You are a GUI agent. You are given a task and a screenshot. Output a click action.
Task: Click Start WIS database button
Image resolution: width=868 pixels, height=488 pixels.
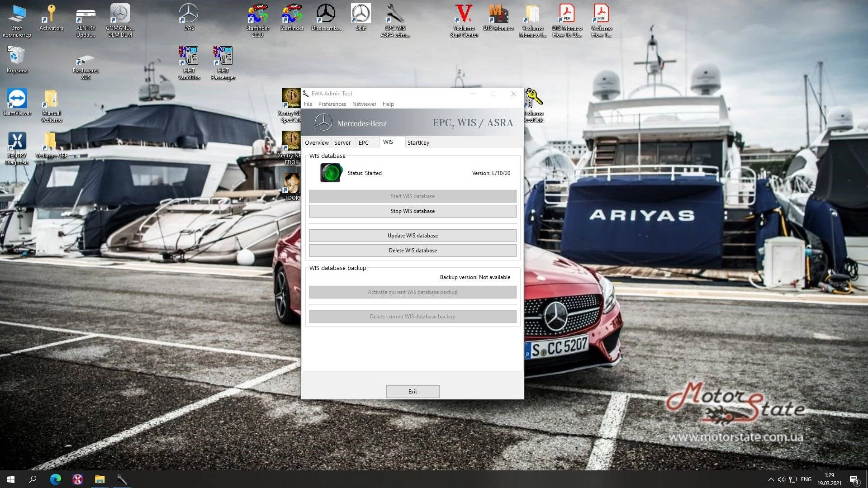coord(413,196)
